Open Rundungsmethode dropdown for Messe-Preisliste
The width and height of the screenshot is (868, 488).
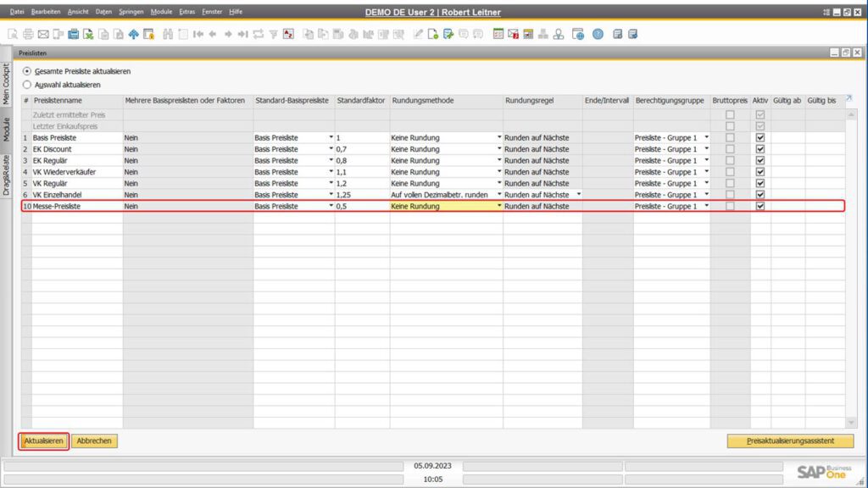(498, 206)
